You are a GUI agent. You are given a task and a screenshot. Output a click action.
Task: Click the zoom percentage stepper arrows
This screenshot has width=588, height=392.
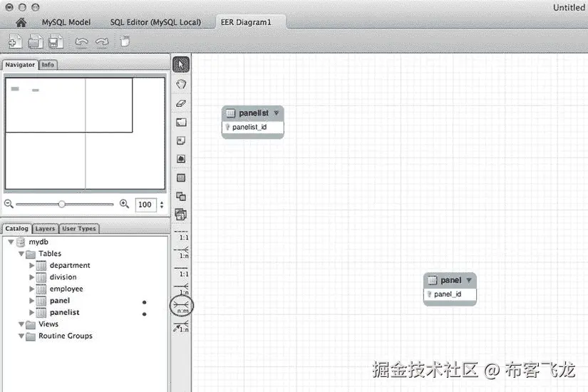point(162,205)
